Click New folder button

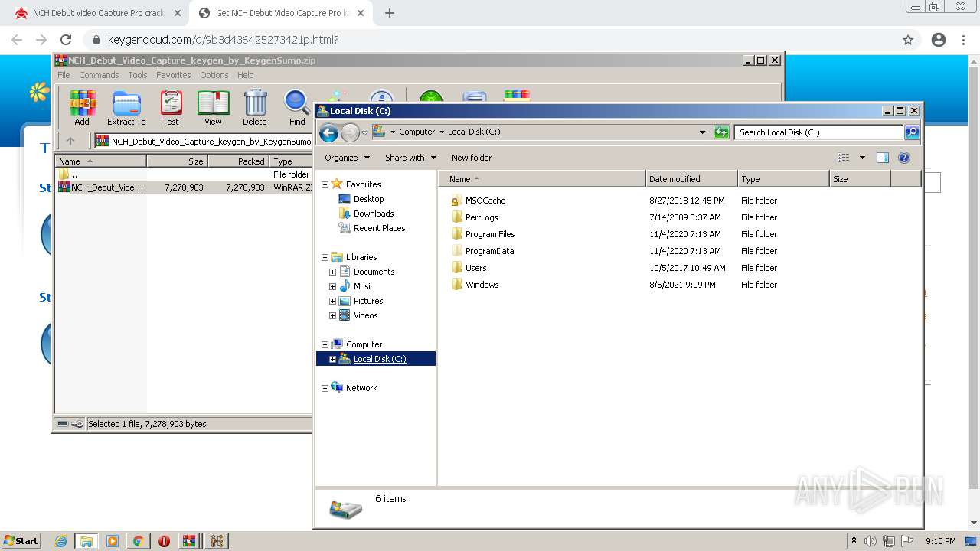(472, 158)
